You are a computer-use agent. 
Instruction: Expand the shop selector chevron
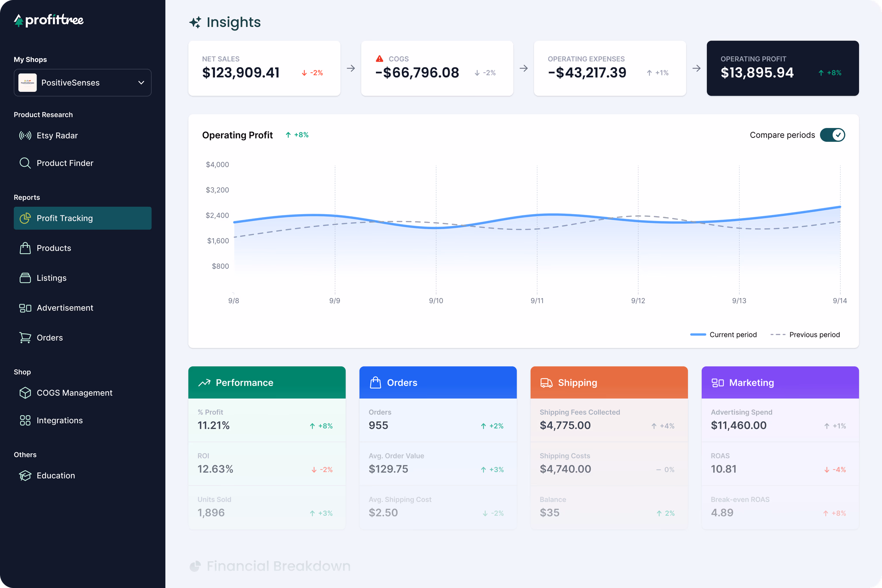click(x=140, y=82)
